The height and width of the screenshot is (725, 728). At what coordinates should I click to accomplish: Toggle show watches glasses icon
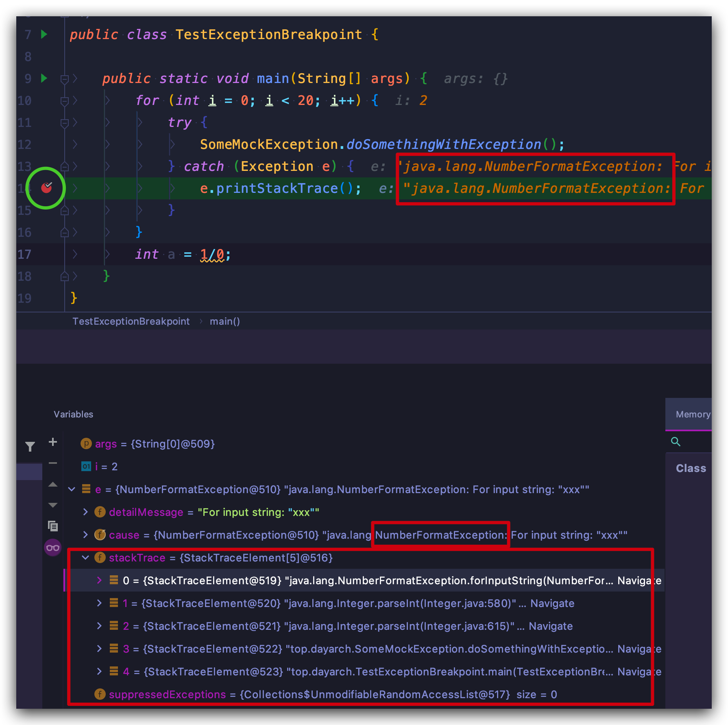[53, 548]
